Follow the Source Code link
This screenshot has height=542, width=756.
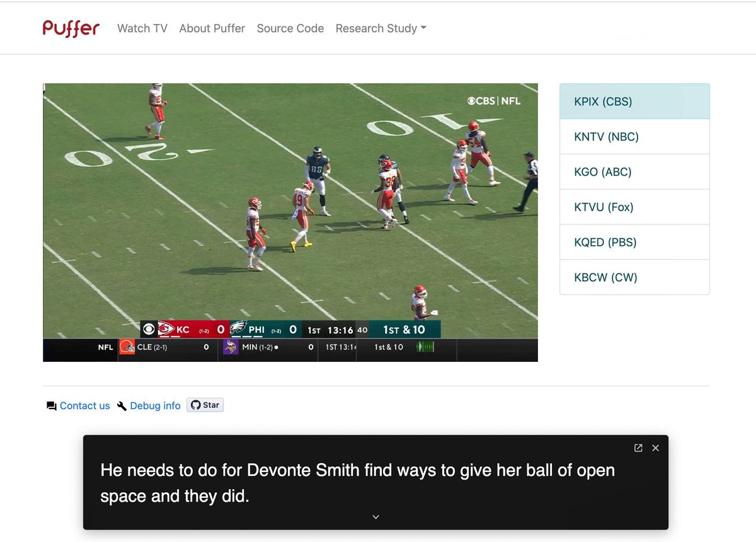coord(290,28)
